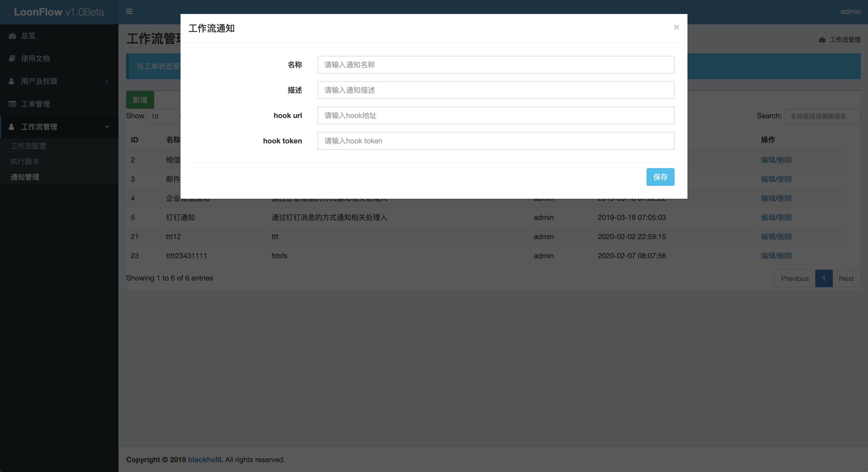Open 使用文档 in the sidebar
This screenshot has width=868, height=472.
35,58
